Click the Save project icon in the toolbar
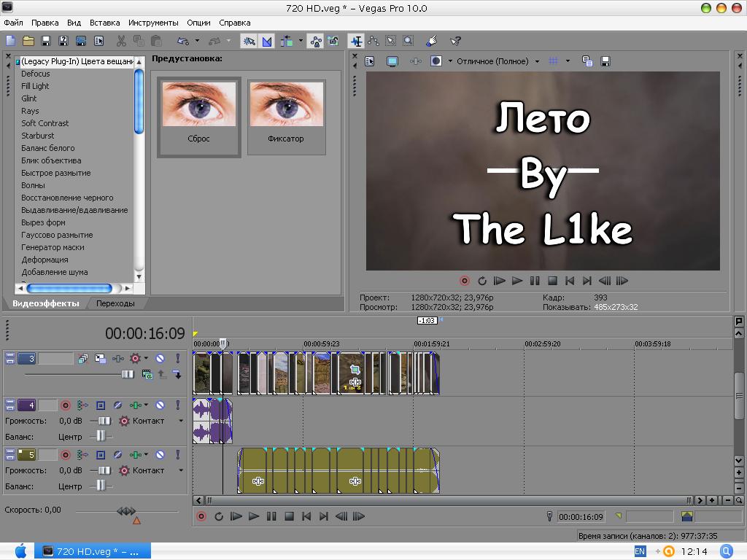 (x=46, y=41)
